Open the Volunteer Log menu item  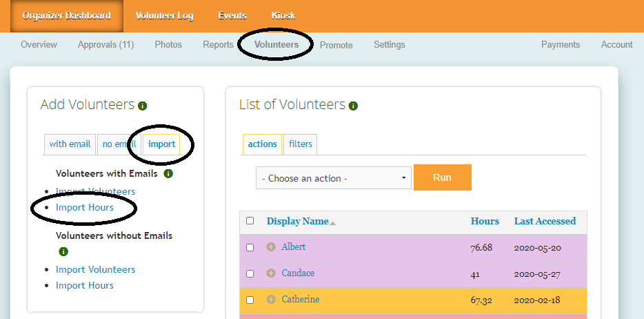point(164,16)
